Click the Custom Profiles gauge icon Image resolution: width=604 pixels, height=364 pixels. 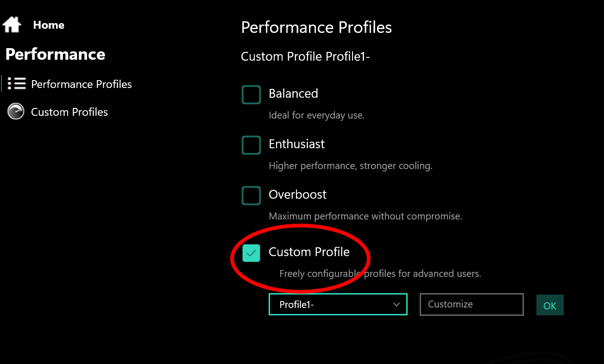16,112
